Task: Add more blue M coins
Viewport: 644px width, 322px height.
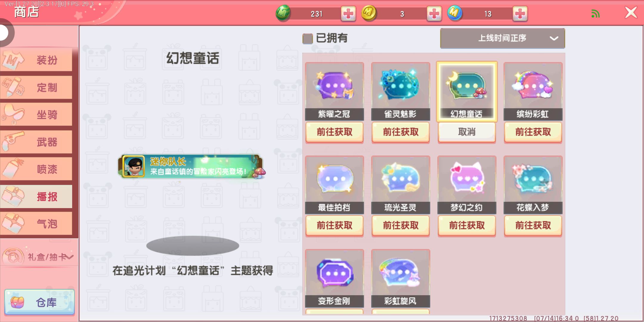Action: 520,14
